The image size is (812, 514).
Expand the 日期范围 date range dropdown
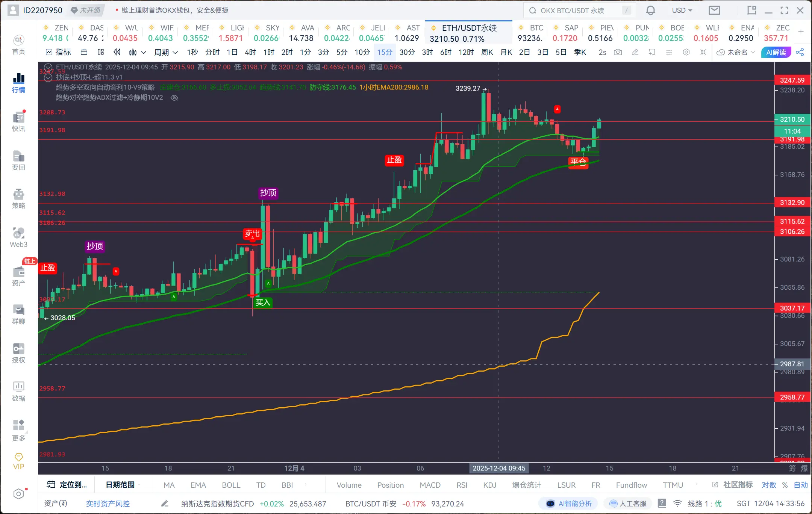(123, 485)
